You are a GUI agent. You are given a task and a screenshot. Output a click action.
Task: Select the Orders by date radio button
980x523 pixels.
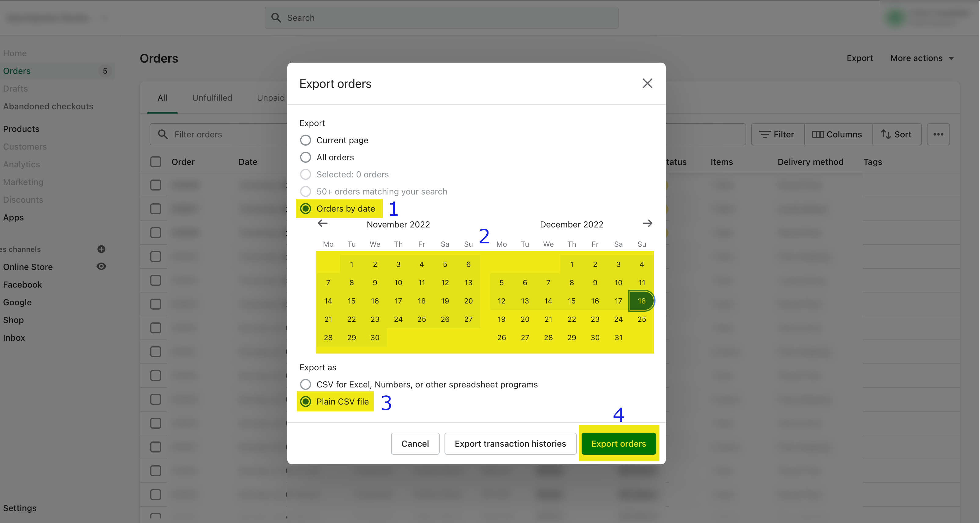305,208
